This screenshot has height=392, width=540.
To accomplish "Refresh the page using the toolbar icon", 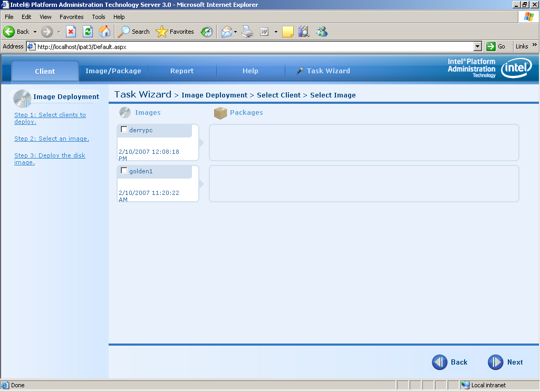I will coord(88,32).
